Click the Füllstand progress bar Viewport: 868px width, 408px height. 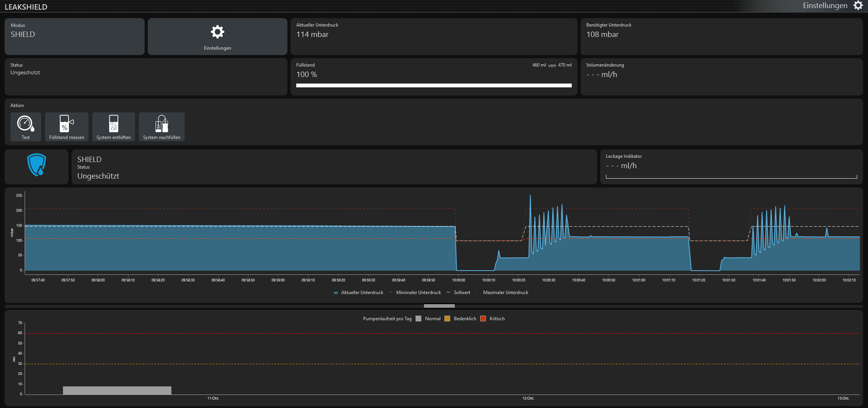(x=434, y=85)
